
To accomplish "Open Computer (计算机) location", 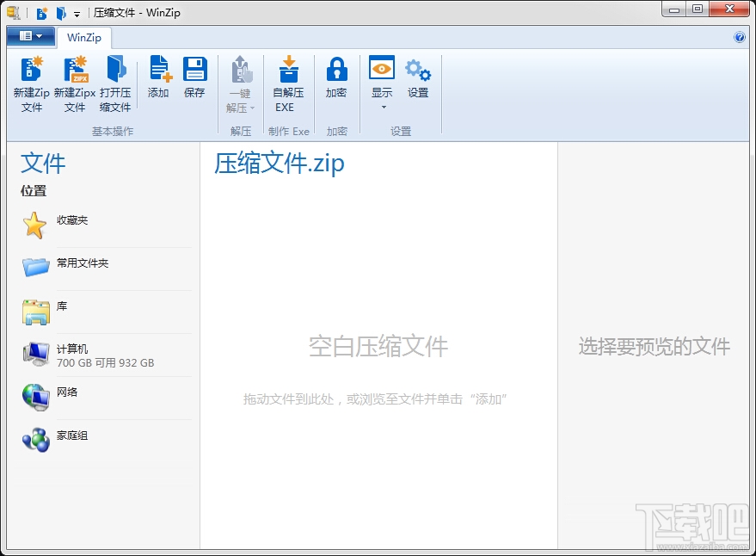I will tap(106, 355).
